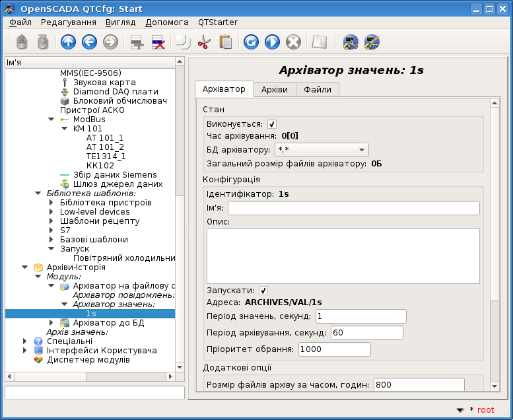Expand the Базові шаблони node
513x420 pixels.
click(x=51, y=239)
